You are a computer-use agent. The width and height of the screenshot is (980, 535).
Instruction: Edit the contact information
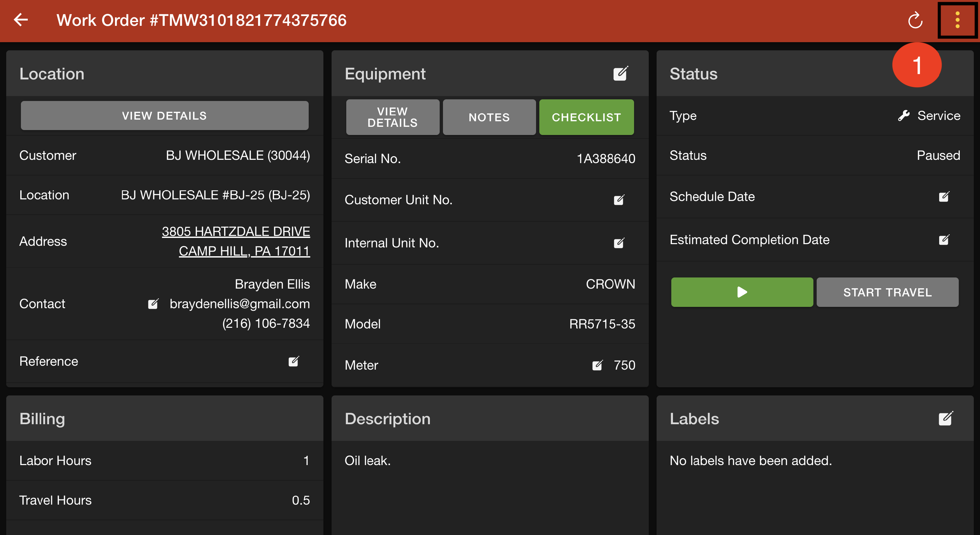[153, 304]
